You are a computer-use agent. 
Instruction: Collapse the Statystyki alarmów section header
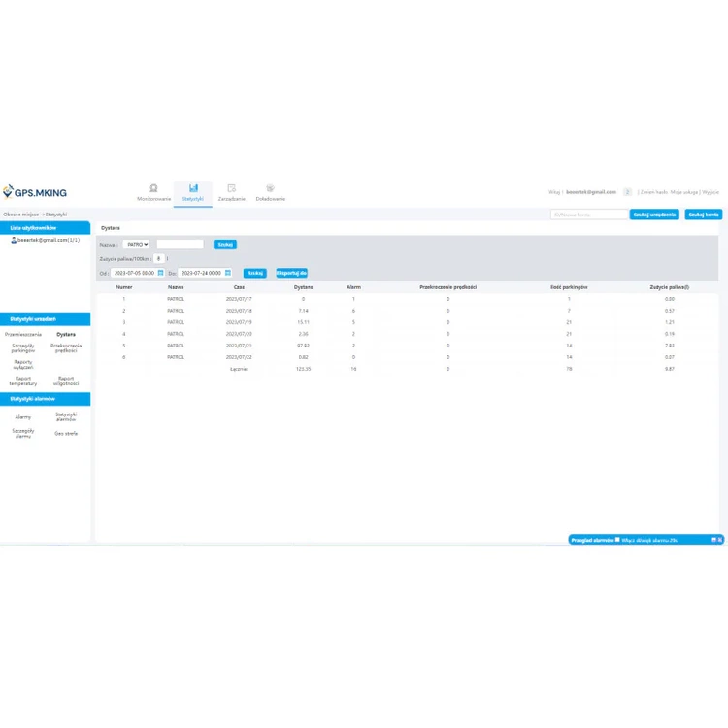46,399
